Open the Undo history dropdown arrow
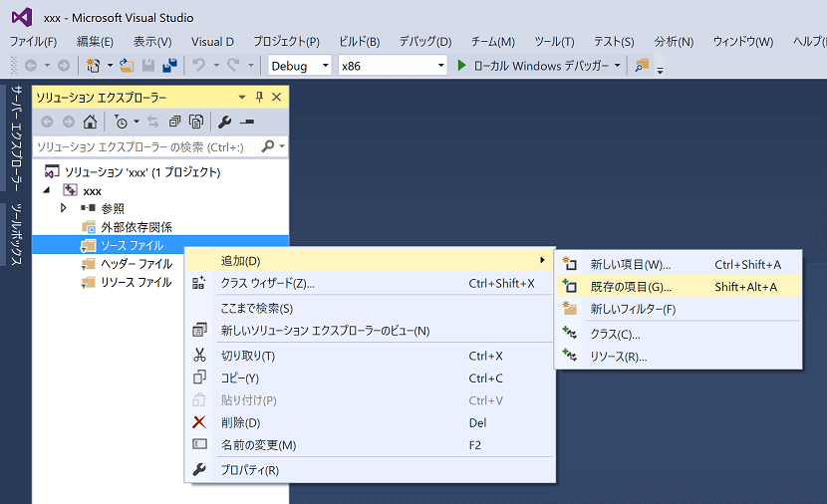 point(216,66)
